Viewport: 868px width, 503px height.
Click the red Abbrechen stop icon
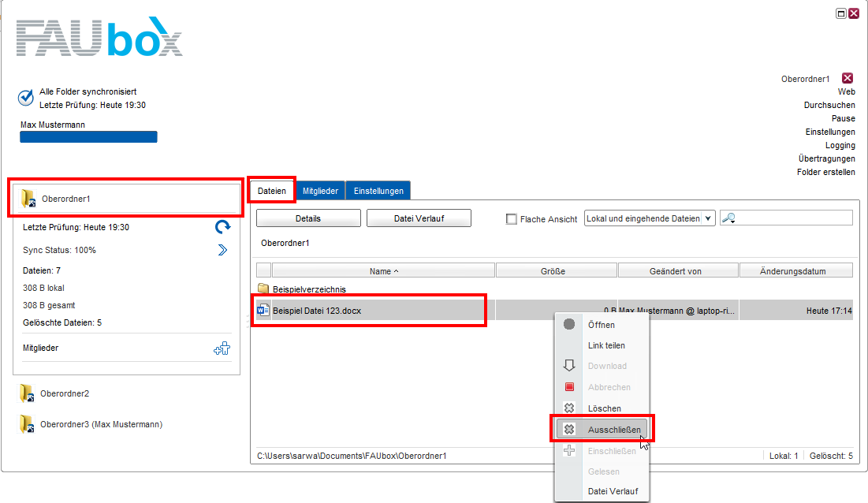tap(569, 387)
